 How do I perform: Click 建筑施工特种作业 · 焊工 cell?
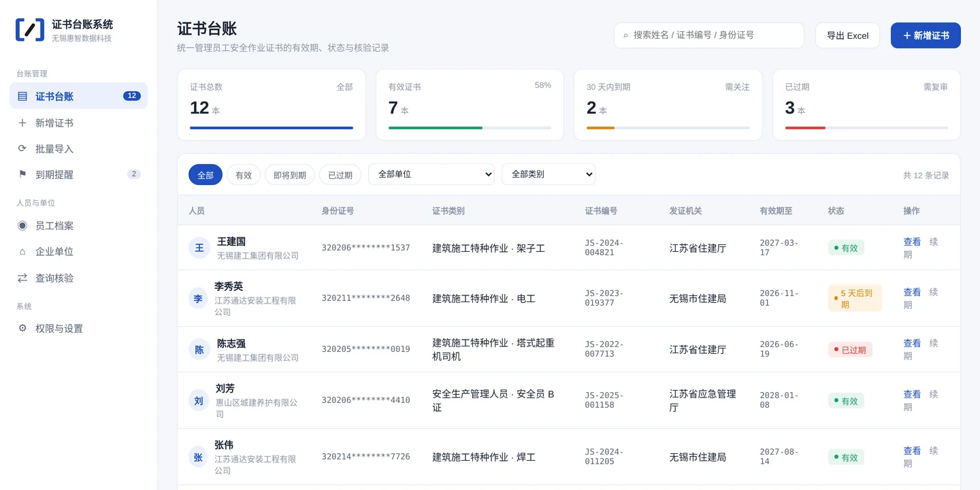click(484, 457)
